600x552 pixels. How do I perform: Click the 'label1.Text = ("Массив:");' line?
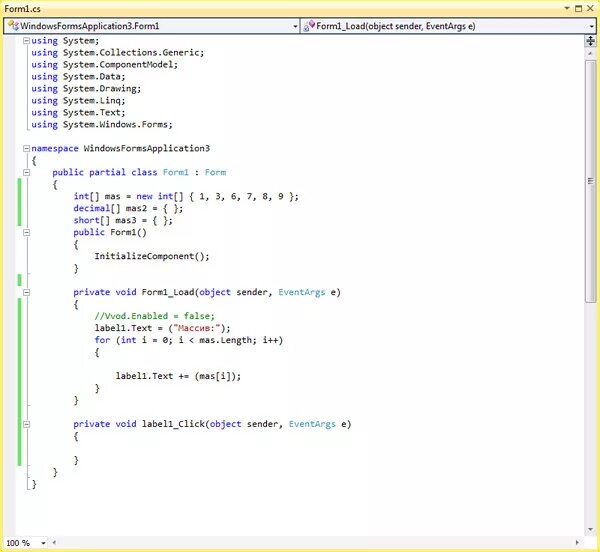tap(163, 328)
